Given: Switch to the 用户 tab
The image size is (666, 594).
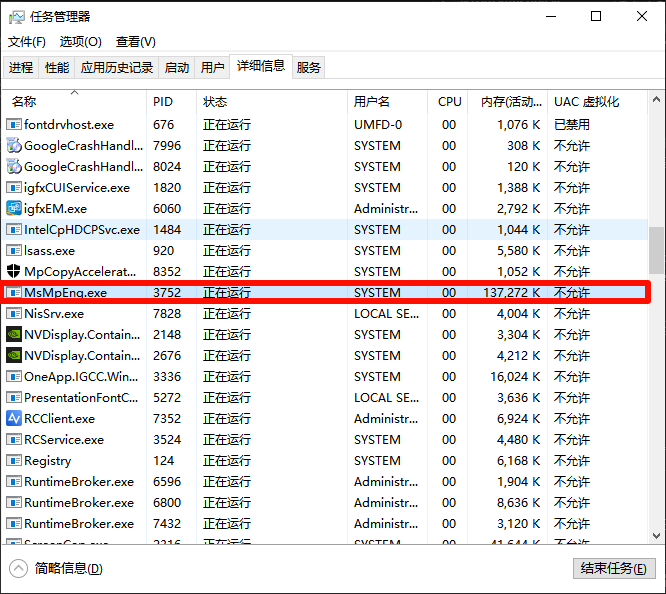Looking at the screenshot, I should click(x=212, y=67).
